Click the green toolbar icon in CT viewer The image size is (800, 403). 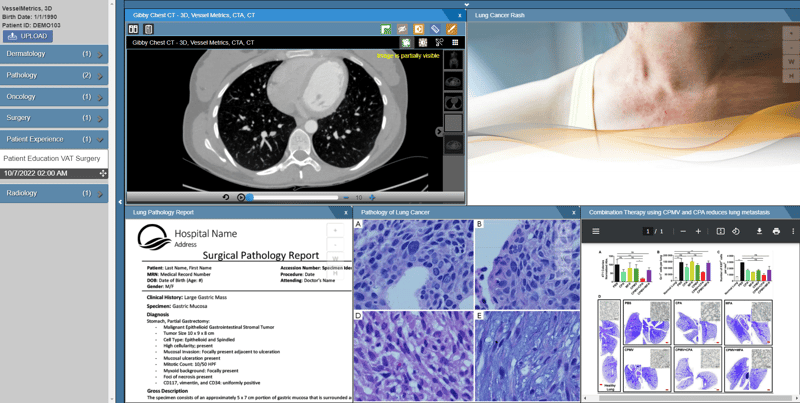click(x=386, y=29)
